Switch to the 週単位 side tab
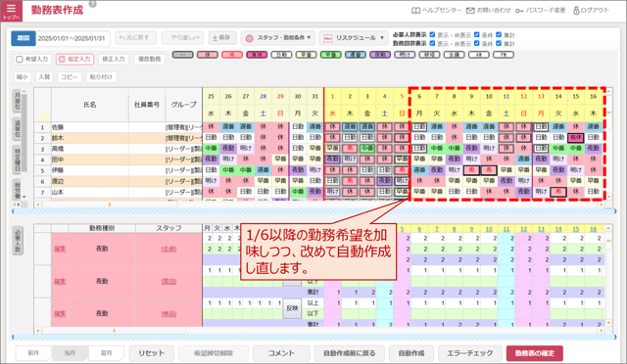The width and height of the screenshot is (627, 364). [x=18, y=128]
